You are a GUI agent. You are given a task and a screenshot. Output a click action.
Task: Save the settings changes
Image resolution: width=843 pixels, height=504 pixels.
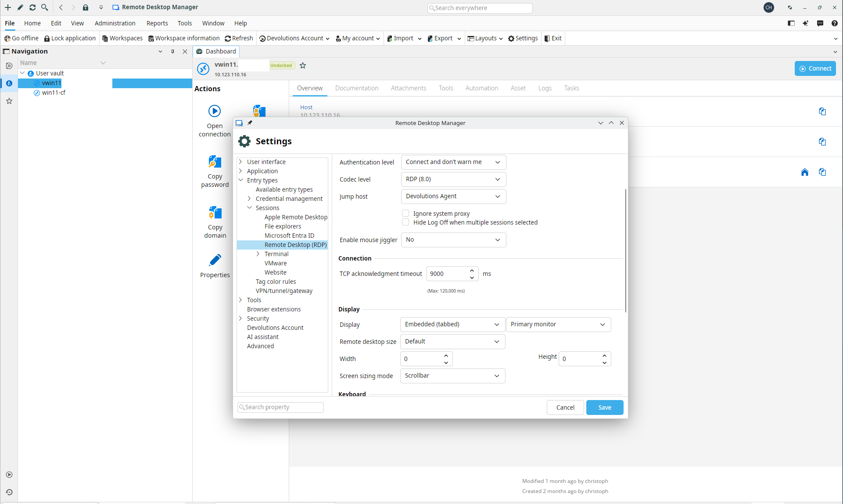coord(605,407)
